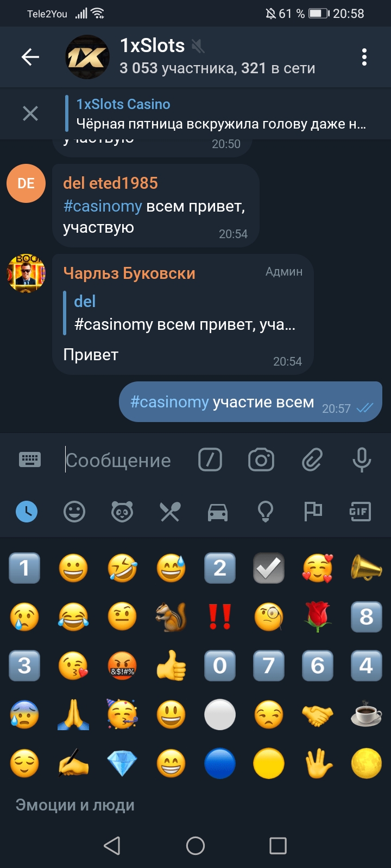The width and height of the screenshot is (391, 868).
Task: Open the 1xSlots group avatar profile
Action: click(87, 57)
